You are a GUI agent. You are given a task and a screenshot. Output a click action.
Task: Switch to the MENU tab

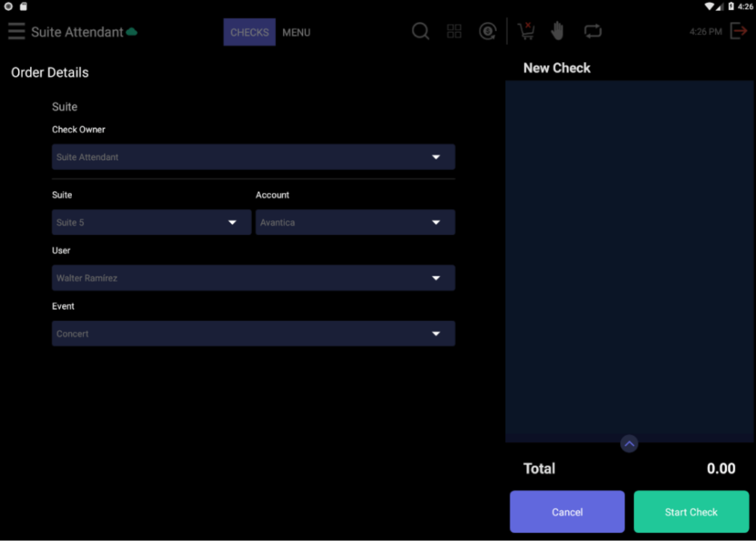click(x=296, y=33)
